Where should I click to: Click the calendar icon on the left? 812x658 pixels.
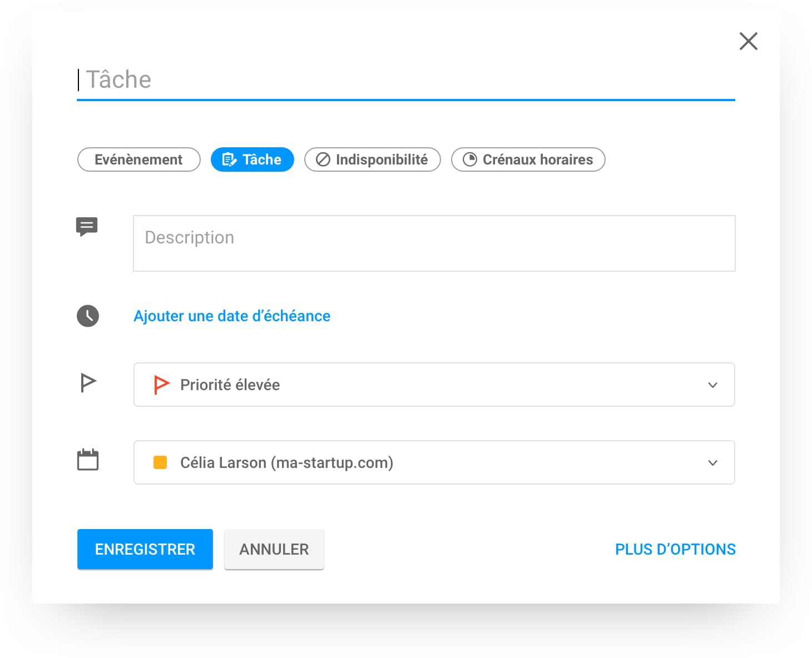(88, 460)
